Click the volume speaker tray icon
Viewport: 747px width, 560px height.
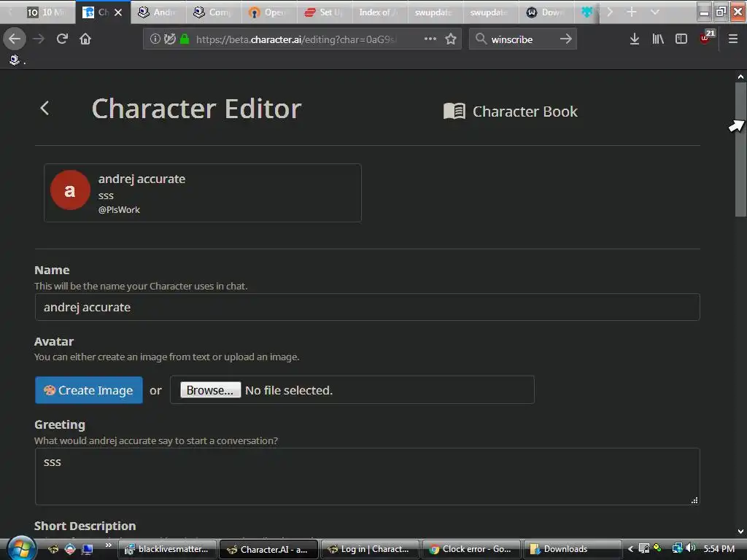[690, 548]
